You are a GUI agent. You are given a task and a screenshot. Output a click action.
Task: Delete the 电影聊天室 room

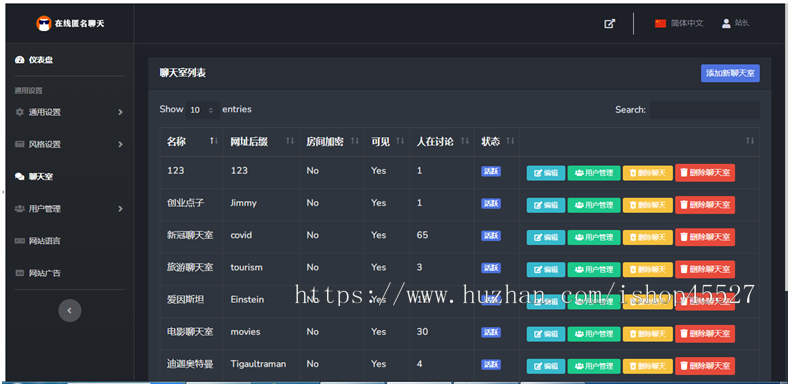pos(705,334)
